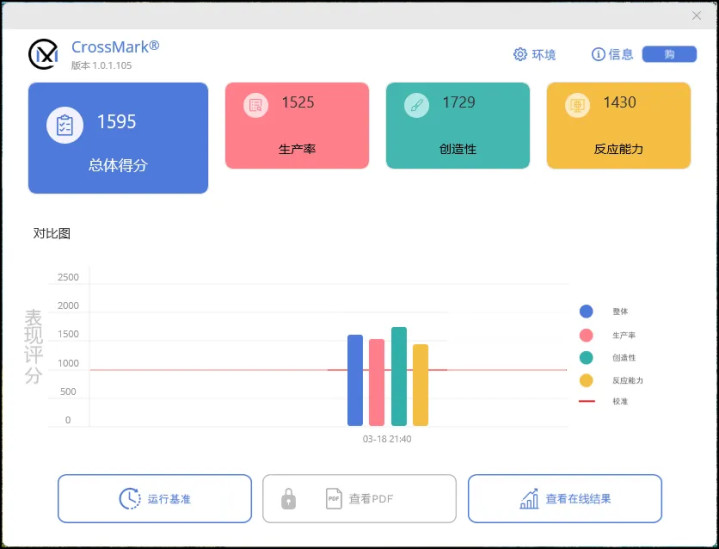The image size is (719, 549).
Task: Click the yellow 反应能力 legend swatch
Action: pos(586,380)
